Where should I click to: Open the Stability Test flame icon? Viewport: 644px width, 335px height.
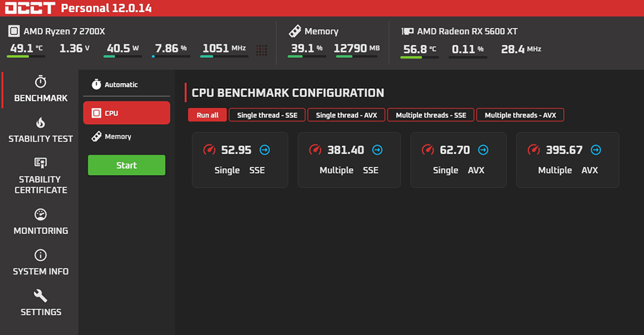[41, 122]
